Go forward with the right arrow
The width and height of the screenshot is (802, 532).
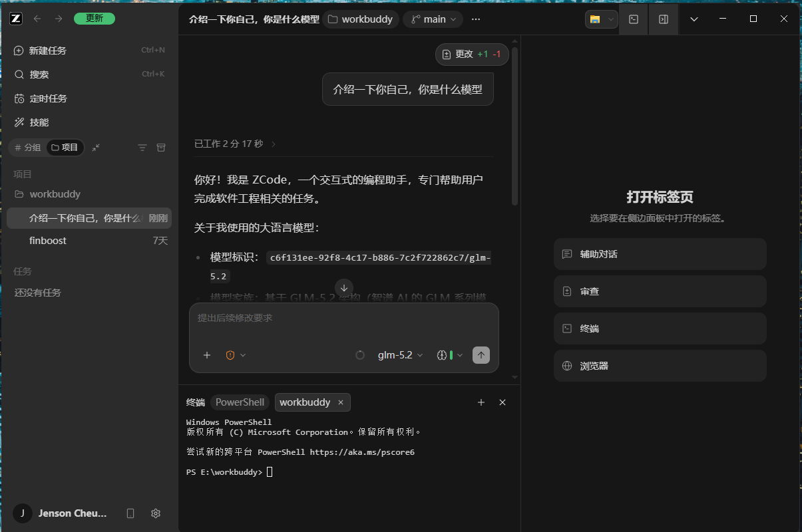59,19
